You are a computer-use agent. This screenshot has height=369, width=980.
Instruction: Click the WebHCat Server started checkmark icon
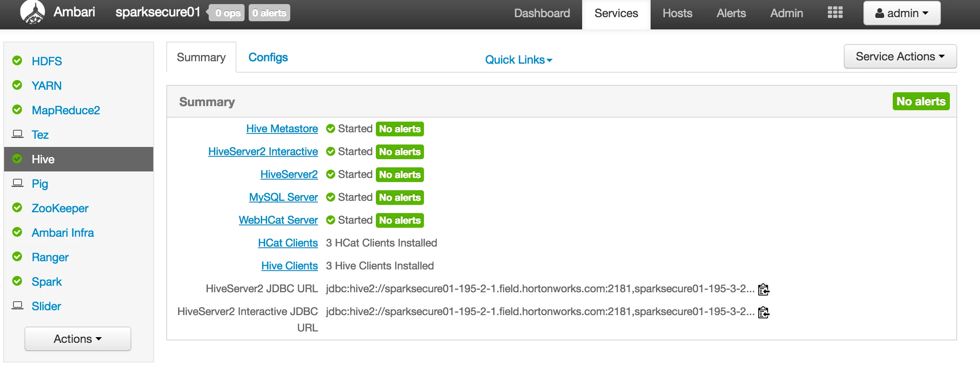click(x=331, y=220)
